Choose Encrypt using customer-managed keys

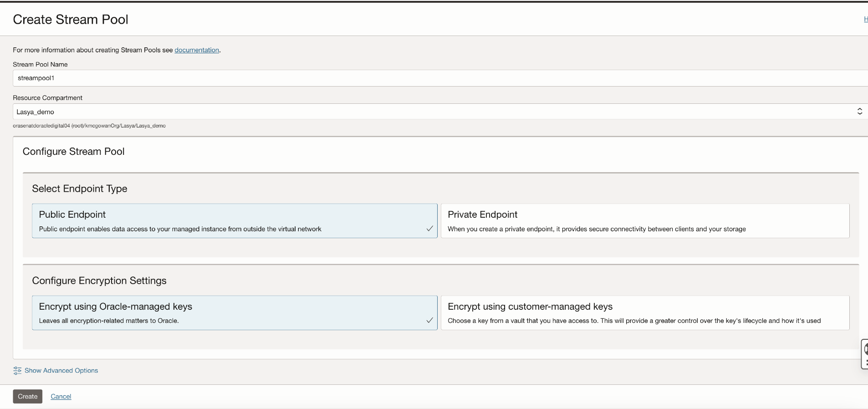(x=644, y=313)
